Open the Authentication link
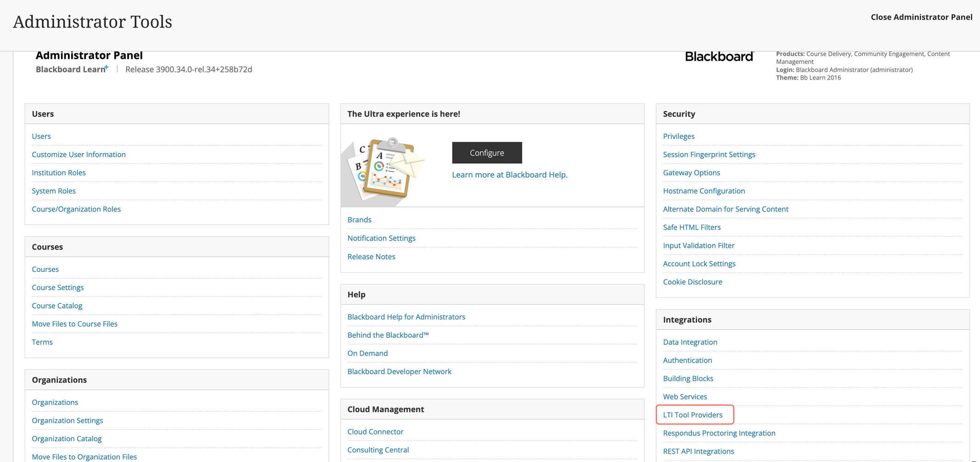This screenshot has height=462, width=980. (687, 360)
